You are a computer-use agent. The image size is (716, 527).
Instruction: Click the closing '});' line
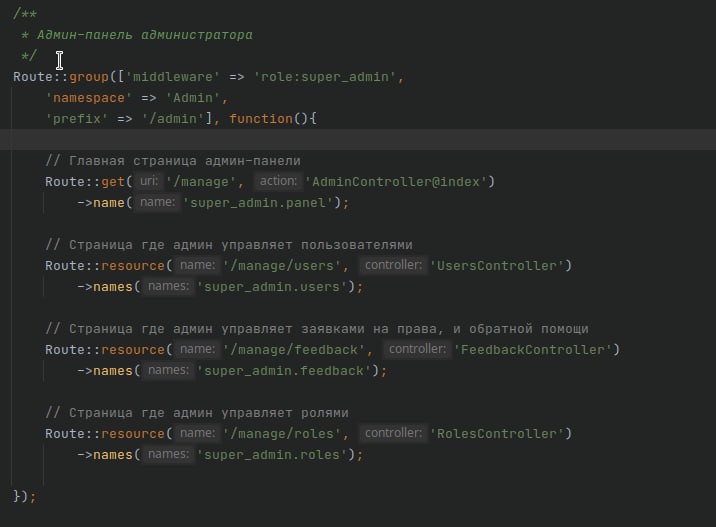pos(24,496)
